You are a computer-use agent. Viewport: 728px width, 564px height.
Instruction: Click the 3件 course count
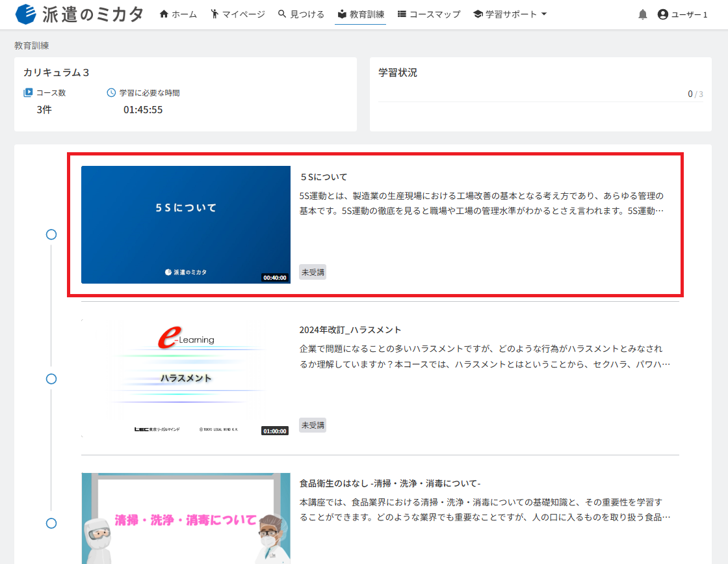[x=44, y=110]
